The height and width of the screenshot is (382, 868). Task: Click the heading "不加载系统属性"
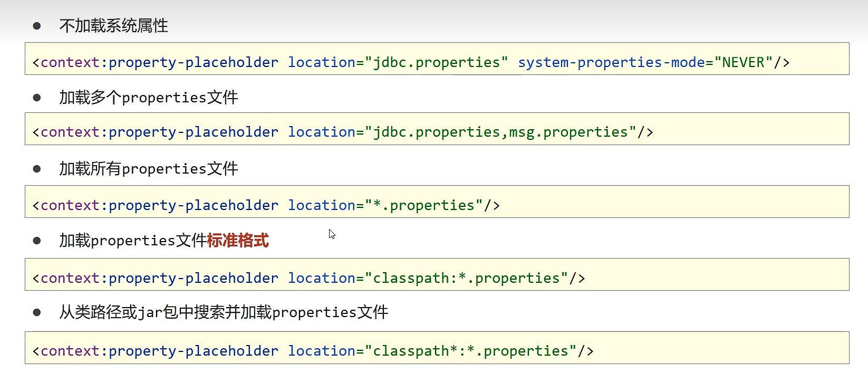[114, 26]
